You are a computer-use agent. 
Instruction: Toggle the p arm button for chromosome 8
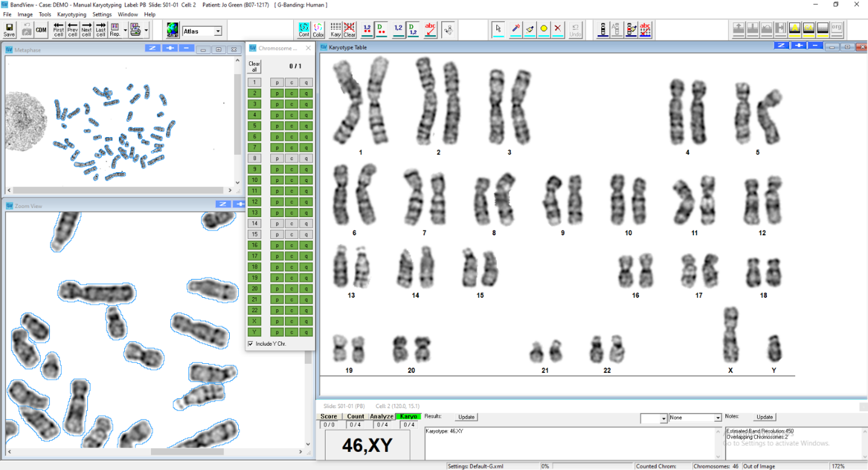coord(276,158)
